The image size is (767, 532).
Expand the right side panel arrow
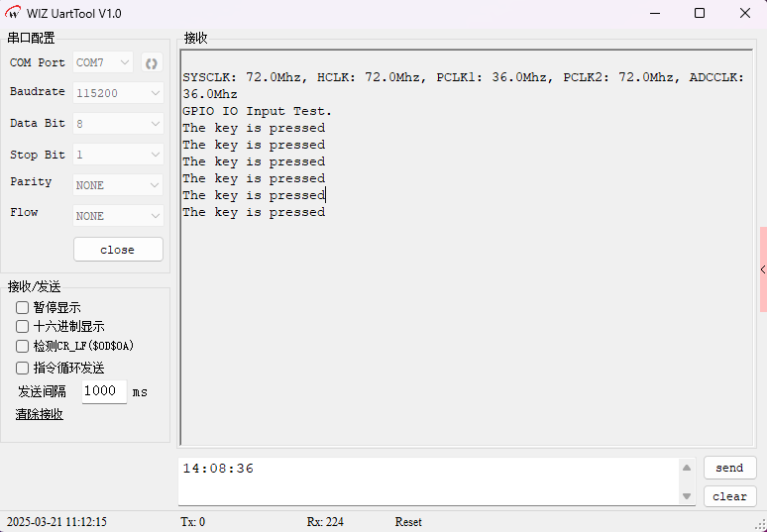click(x=762, y=269)
